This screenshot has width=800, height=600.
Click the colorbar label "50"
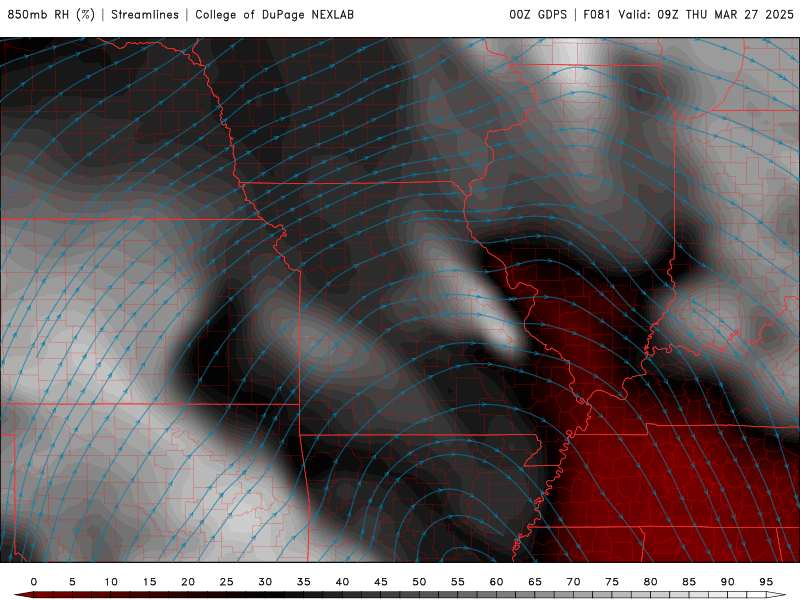(419, 582)
